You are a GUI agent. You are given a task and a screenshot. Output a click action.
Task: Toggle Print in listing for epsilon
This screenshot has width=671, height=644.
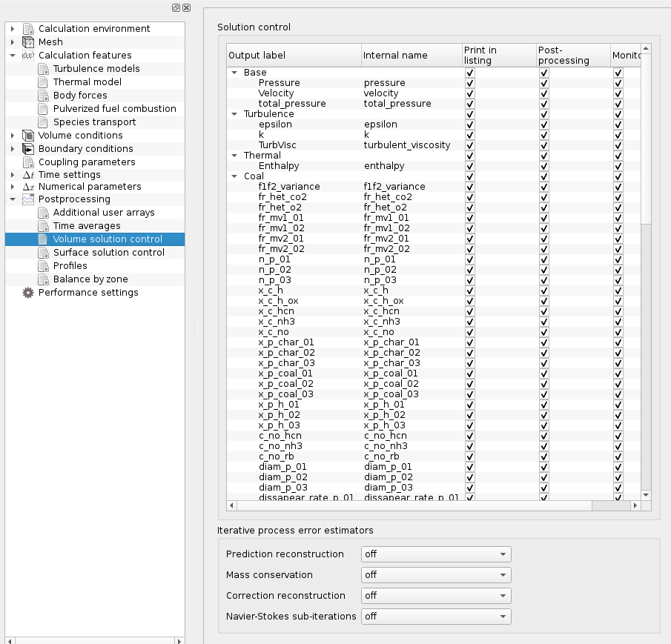coord(470,125)
